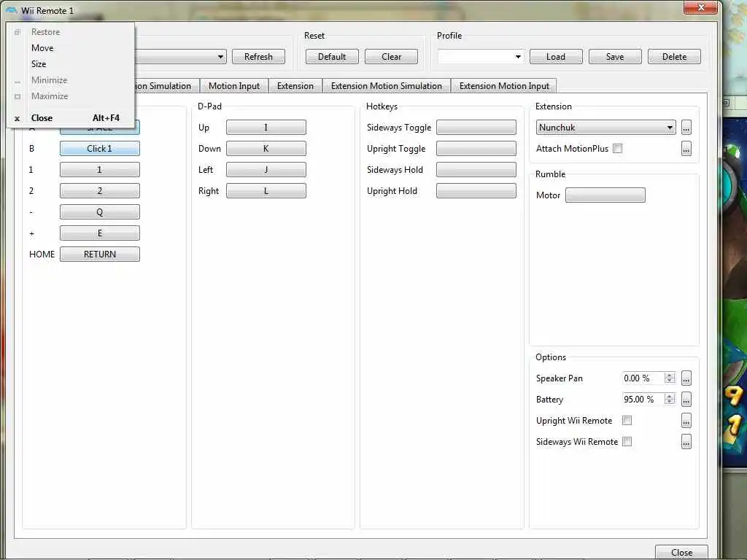Delete the selected profile
The image size is (747, 560).
pyautogui.click(x=674, y=57)
